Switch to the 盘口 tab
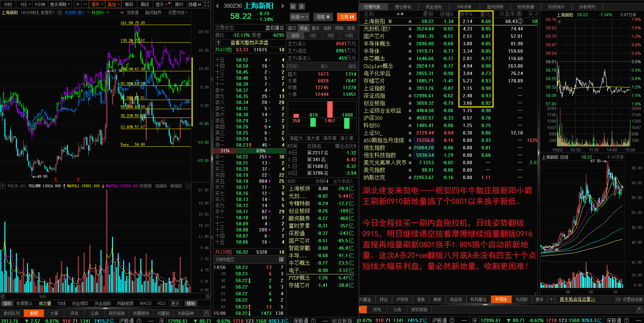Screen dimensions: 644x323 292,28
